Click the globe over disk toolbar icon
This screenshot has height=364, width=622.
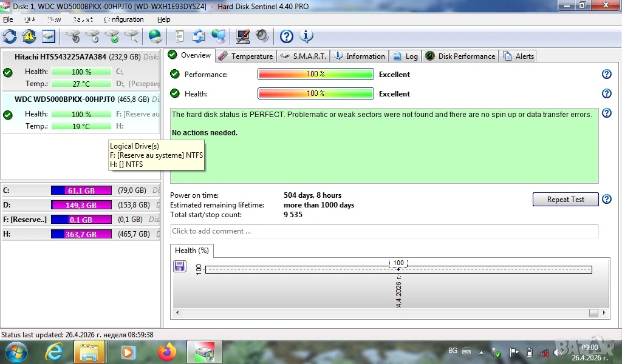tap(155, 36)
